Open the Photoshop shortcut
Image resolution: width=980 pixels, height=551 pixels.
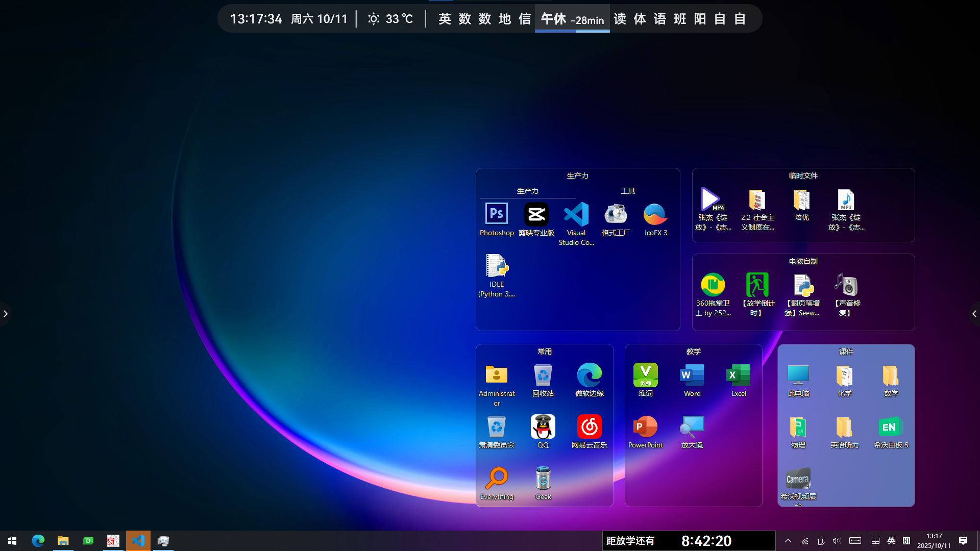click(496, 214)
